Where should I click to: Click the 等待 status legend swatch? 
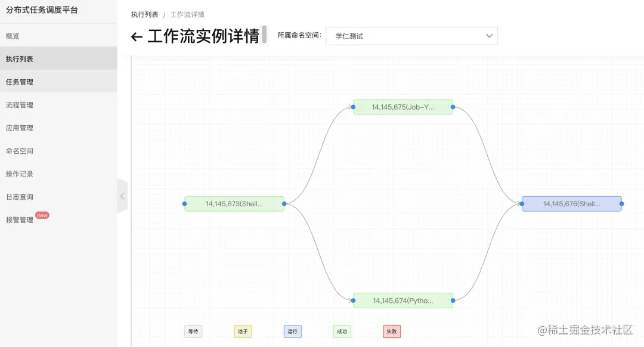coord(193,331)
